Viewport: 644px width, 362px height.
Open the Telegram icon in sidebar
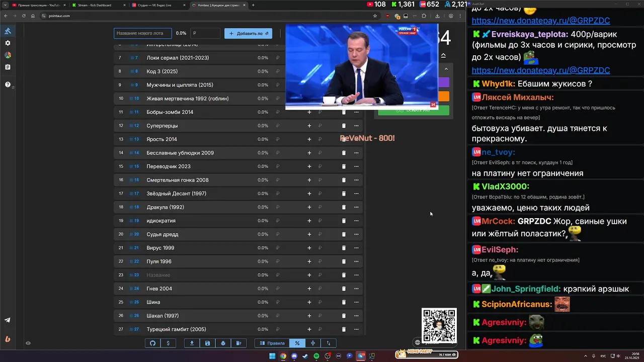[x=8, y=320]
